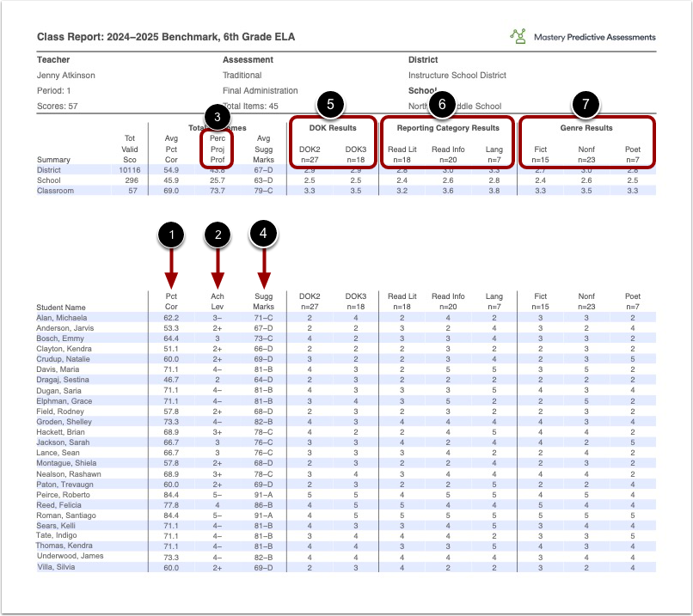Viewport: 693px width, 616px height.
Task: Click callout badge 6 over Reporting Category Results
Action: click(x=440, y=107)
